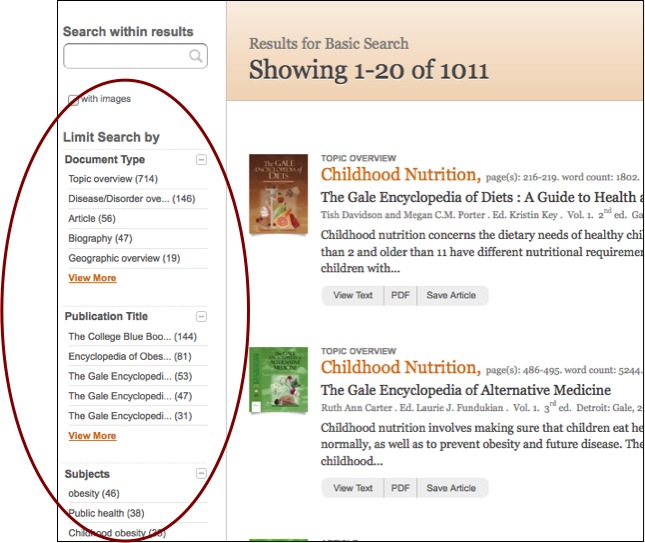This screenshot has height=543, width=645.
Task: Filter by subject obesity (46)
Action: (x=94, y=493)
